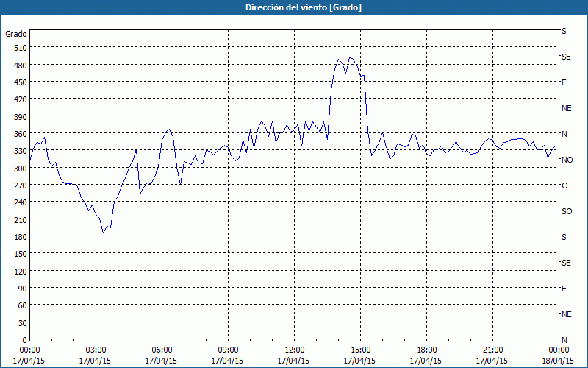Select the 240 y-axis value

(21, 202)
